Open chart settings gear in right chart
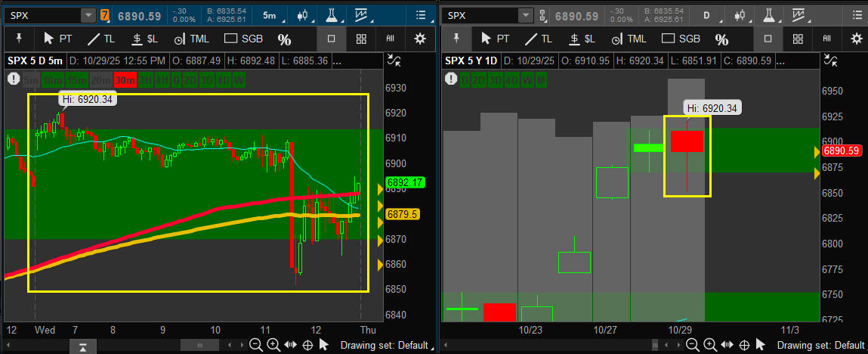 (x=856, y=39)
